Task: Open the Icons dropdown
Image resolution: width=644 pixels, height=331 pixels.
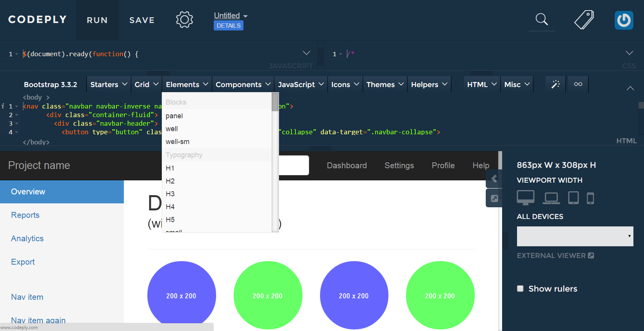Action: pyautogui.click(x=345, y=84)
